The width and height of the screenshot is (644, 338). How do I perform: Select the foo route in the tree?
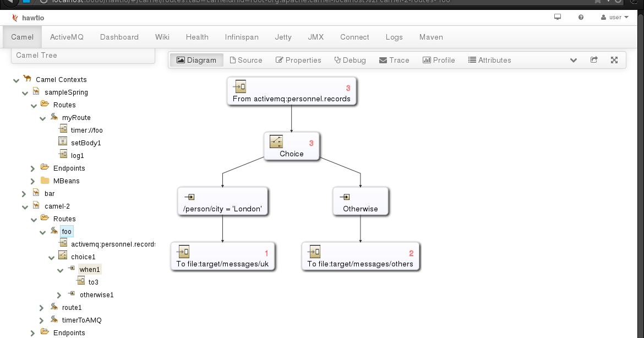coord(67,231)
